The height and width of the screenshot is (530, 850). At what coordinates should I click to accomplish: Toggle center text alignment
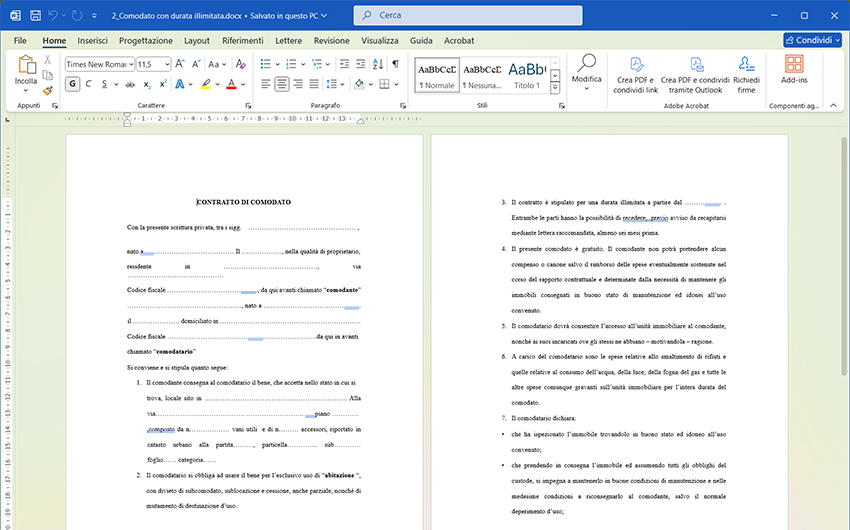[x=282, y=84]
